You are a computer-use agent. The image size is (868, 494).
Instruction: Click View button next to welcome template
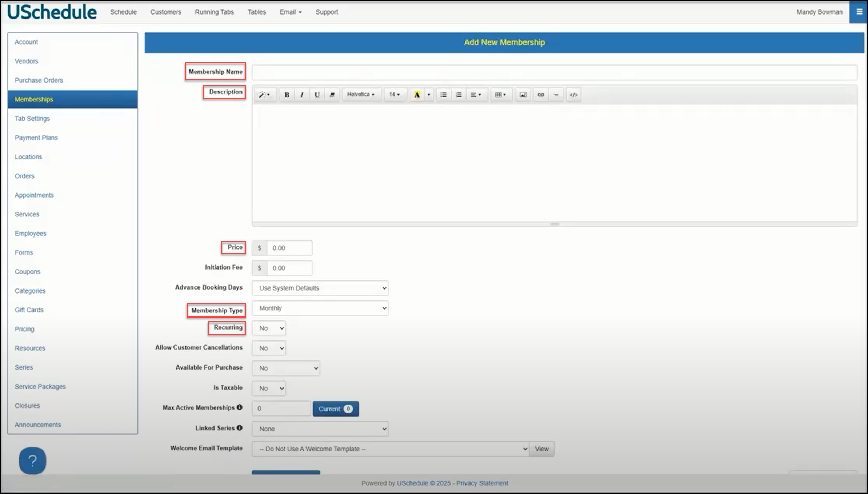pyautogui.click(x=541, y=449)
